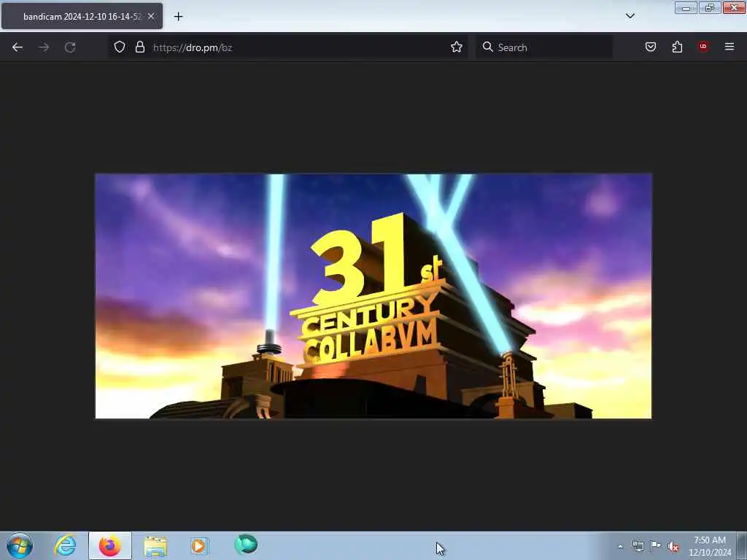
Task: Close the Firefox window
Action: [x=734, y=8]
